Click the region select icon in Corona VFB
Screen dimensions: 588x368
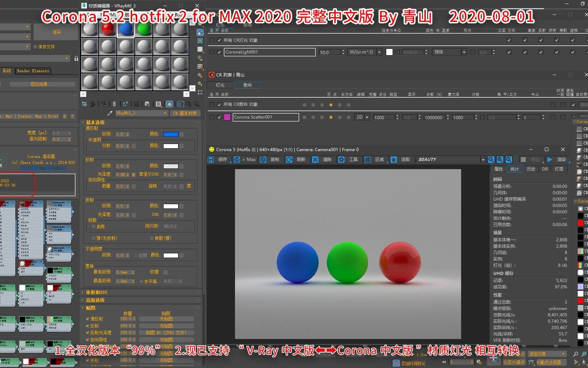(x=367, y=160)
